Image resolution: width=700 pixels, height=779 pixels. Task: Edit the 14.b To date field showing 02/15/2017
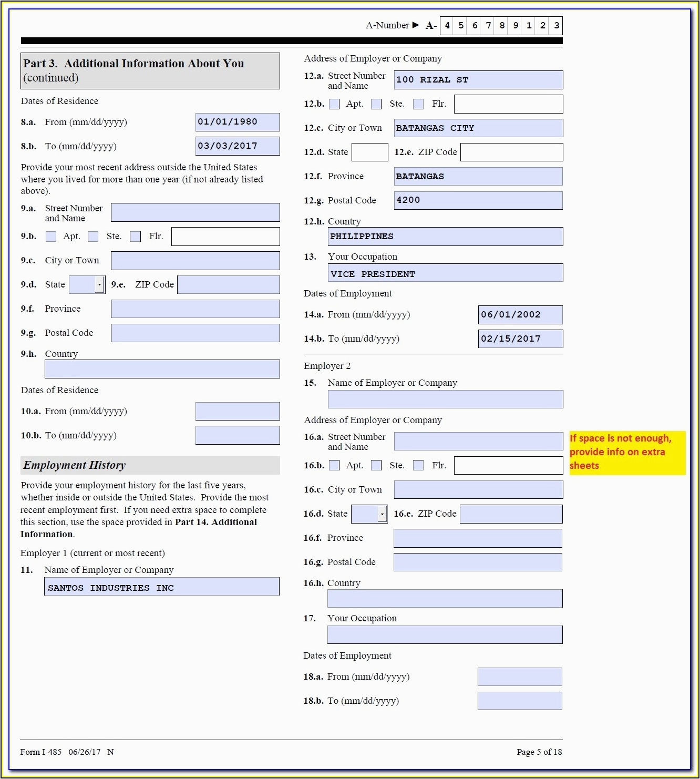(520, 339)
